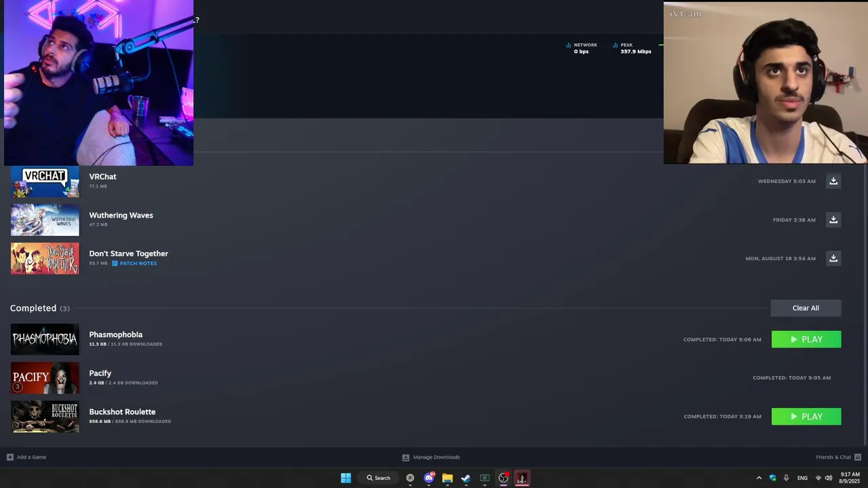The height and width of the screenshot is (488, 868).
Task: Click 'Wednesday 5:03 AM' scheduled time
Action: [x=787, y=181]
